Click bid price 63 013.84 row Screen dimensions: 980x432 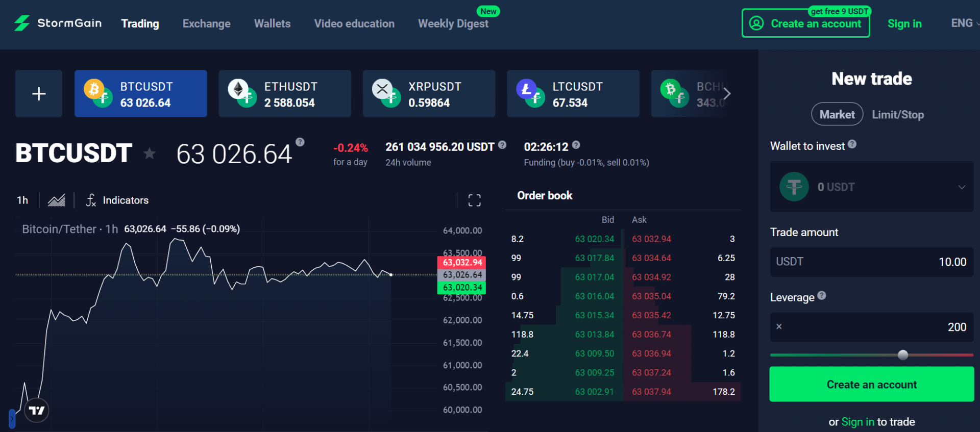coord(595,335)
